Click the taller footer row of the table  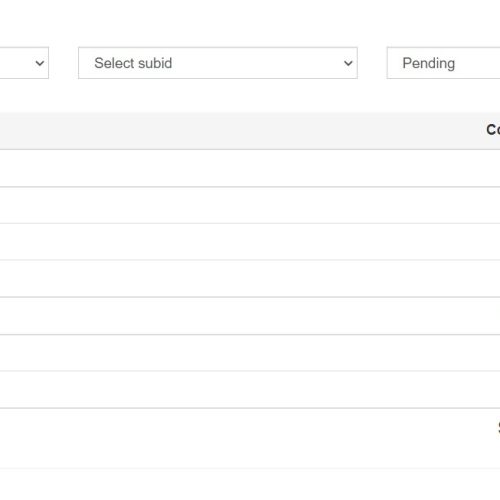[x=250, y=438]
